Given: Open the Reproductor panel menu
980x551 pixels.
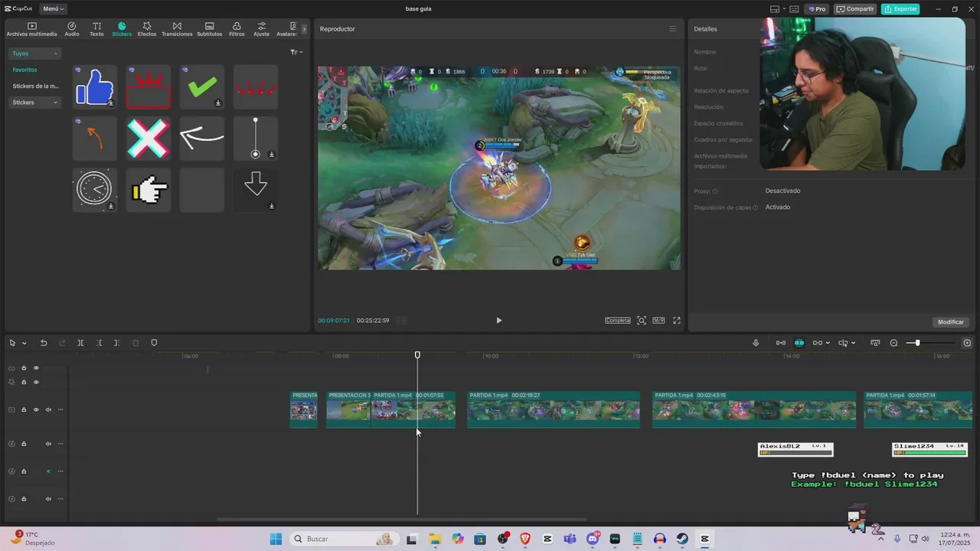Looking at the screenshot, I should pos(673,29).
